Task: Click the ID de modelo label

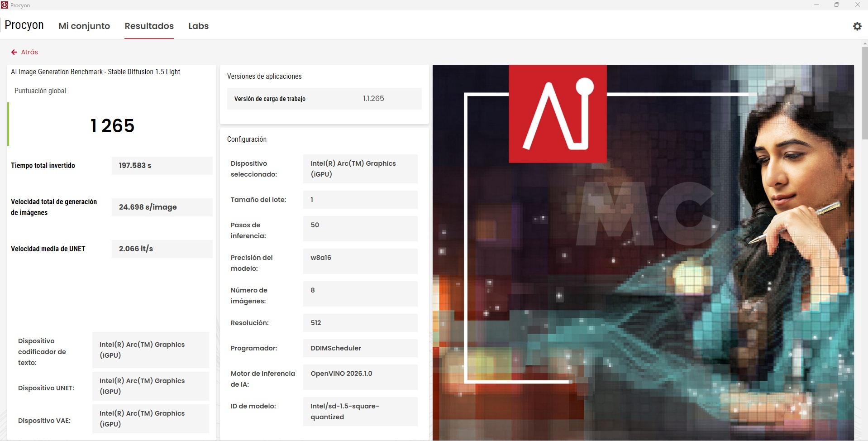Action: pos(253,406)
